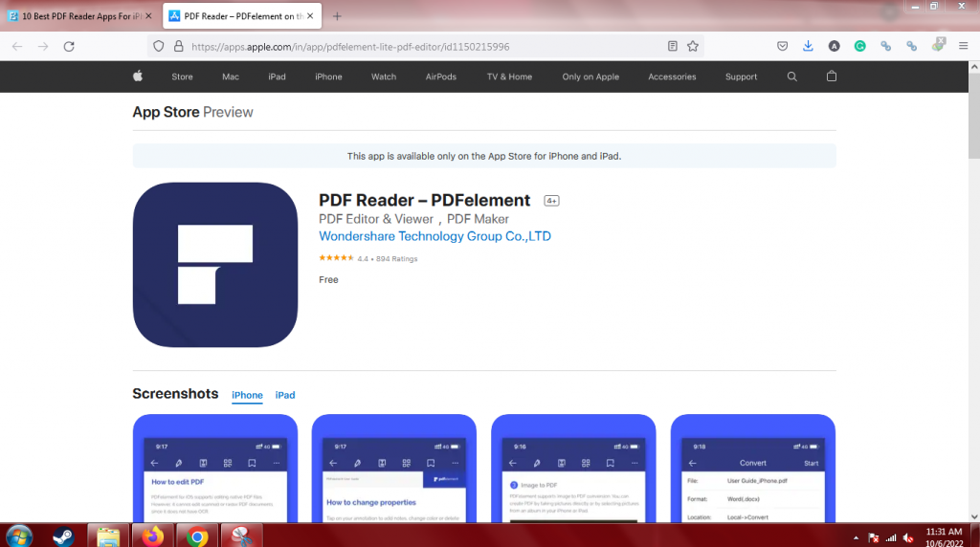This screenshot has width=980, height=547.
Task: Click the browser back arrow
Action: [x=17, y=46]
